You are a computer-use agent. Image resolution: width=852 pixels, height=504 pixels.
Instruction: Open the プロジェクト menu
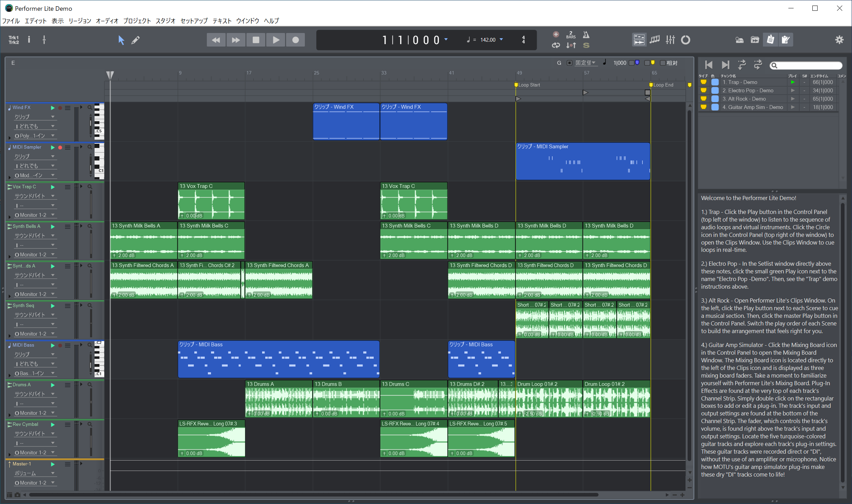(x=137, y=21)
